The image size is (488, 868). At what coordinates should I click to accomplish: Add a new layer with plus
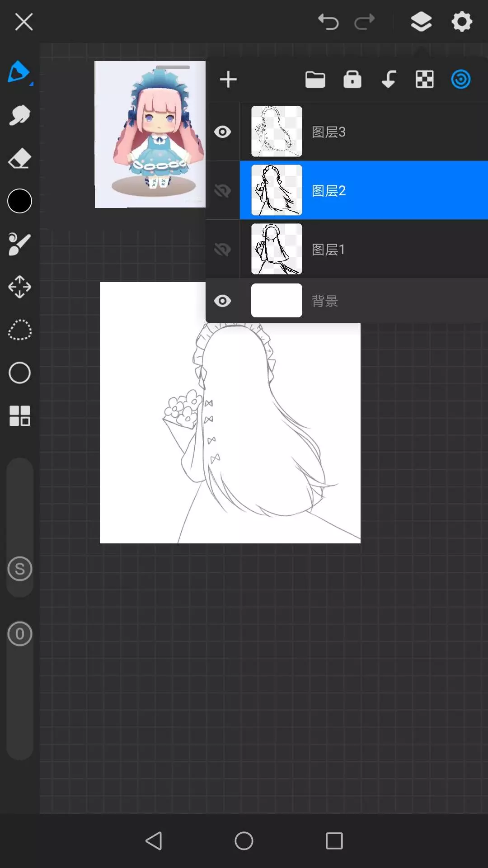228,80
